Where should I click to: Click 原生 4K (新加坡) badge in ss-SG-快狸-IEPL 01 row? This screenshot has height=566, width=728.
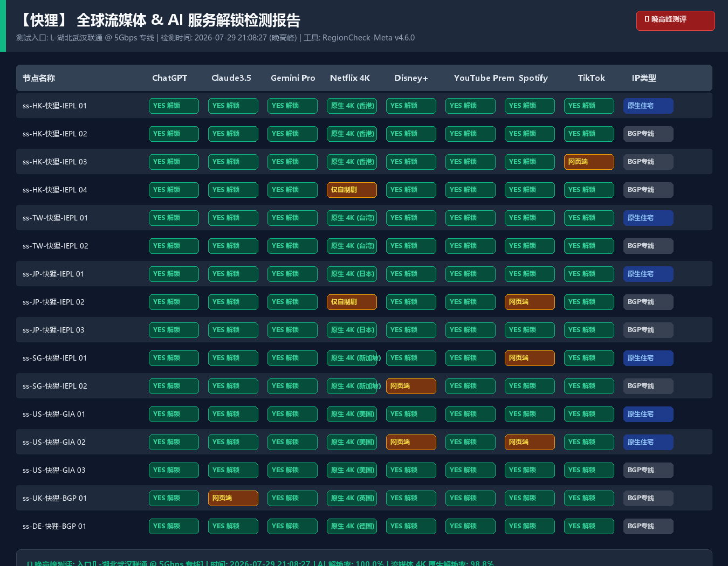point(353,358)
